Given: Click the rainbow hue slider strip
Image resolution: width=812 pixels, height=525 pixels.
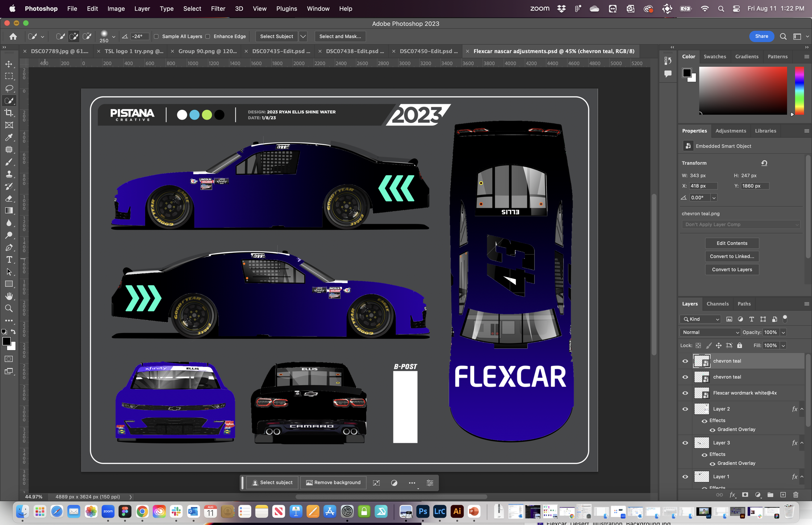Looking at the screenshot, I should [799, 90].
